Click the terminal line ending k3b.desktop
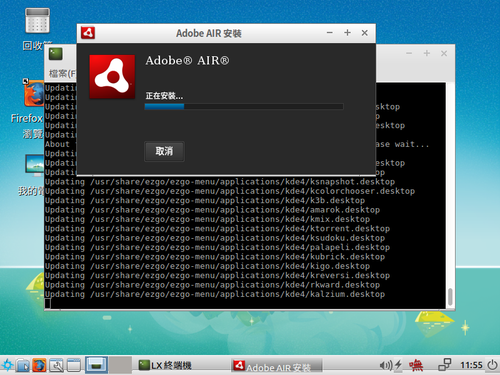 (205, 201)
